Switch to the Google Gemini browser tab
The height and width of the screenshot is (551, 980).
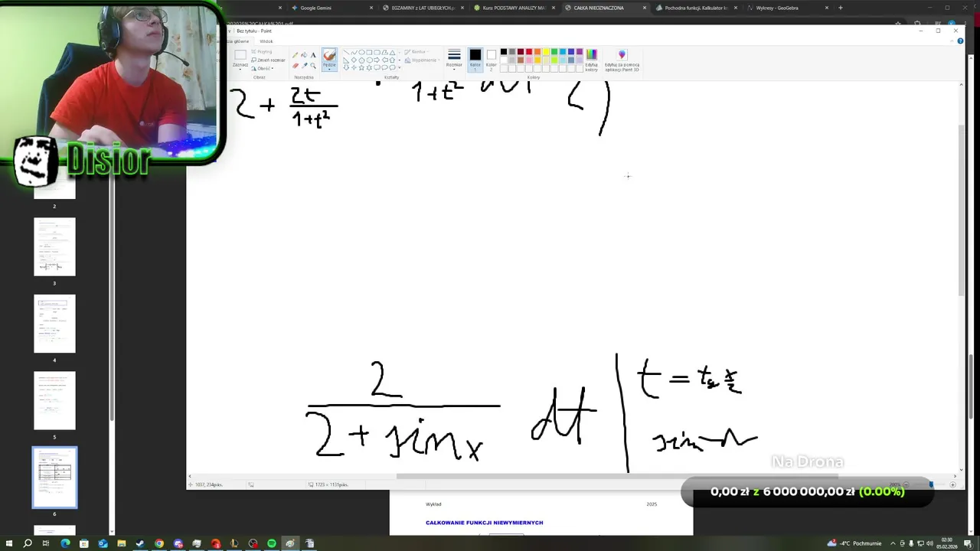pyautogui.click(x=329, y=8)
